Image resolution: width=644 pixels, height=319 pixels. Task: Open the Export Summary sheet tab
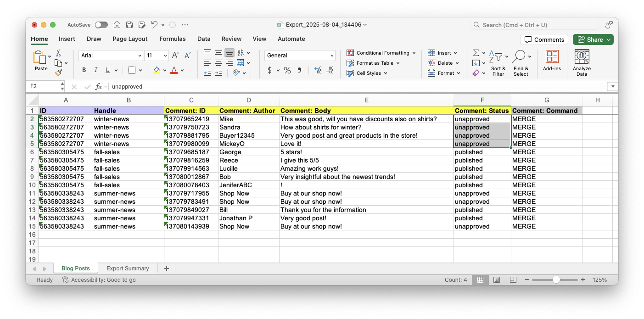coord(128,269)
